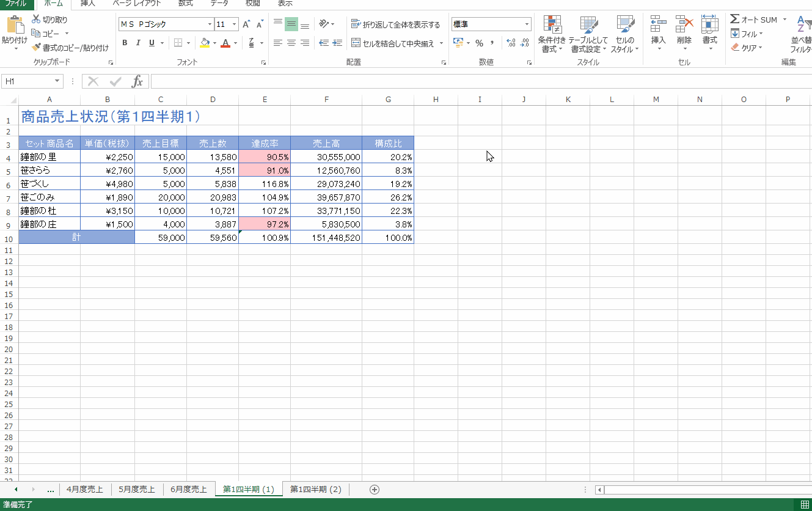The height and width of the screenshot is (511, 812).
Task: Click the wrap text button (折り返して全体を表示する)
Action: (395, 24)
